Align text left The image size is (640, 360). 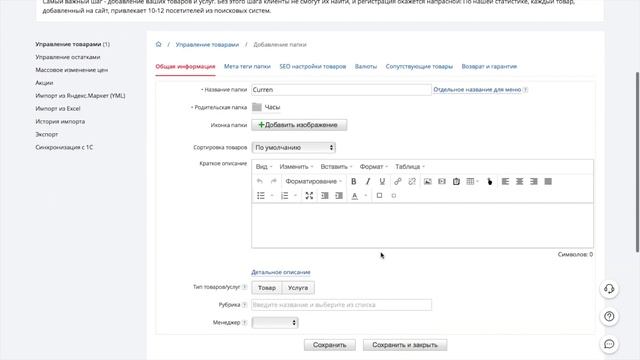pyautogui.click(x=505, y=181)
